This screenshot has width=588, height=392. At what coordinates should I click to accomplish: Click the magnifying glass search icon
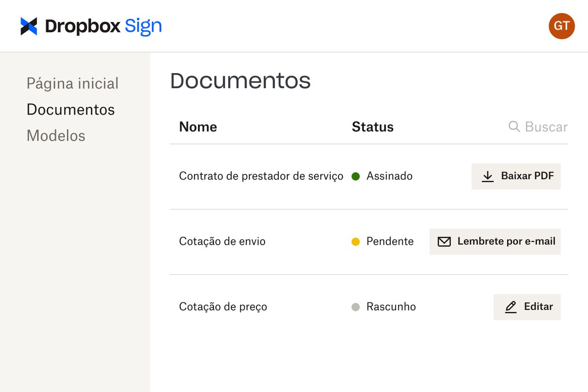[x=514, y=127]
